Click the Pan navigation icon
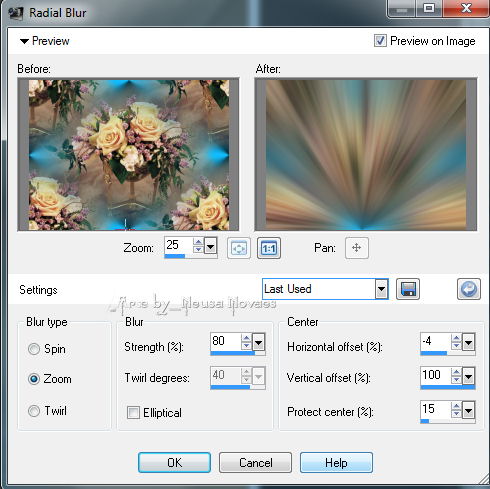 (x=357, y=248)
